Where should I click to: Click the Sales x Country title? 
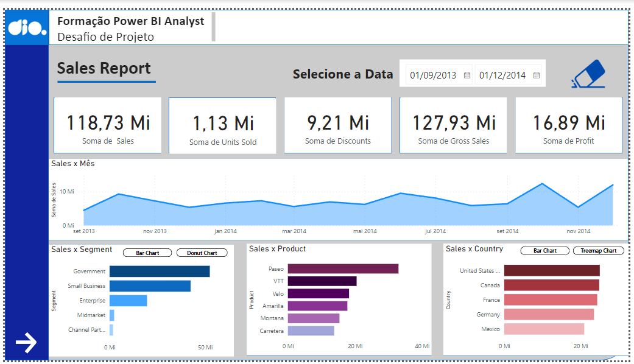pos(474,249)
